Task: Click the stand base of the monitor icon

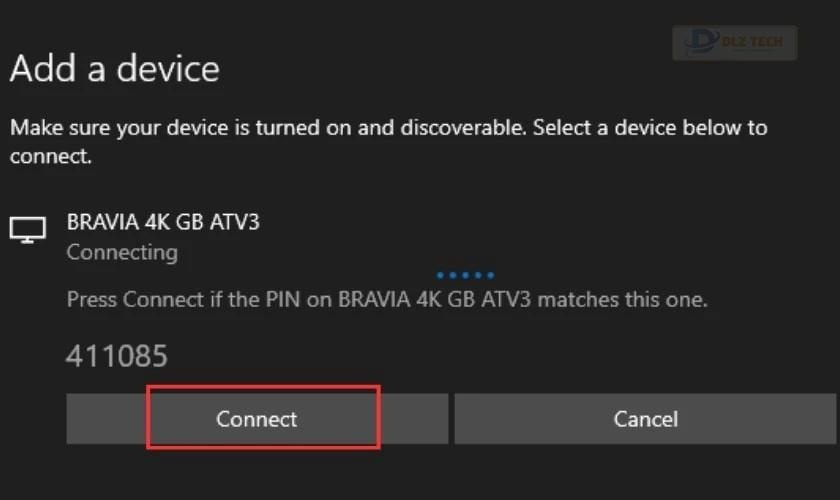Action: click(x=28, y=242)
